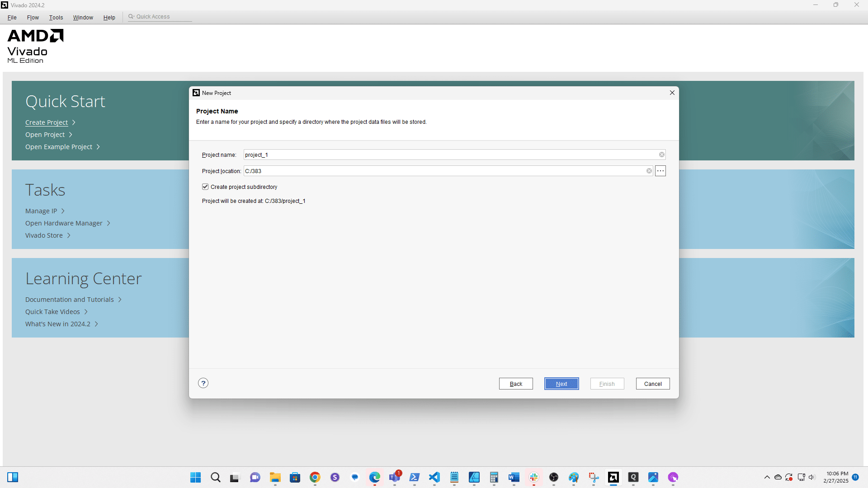Launch Microsoft Edge from the taskbar
Screen dimensions: 868x488
[375, 478]
